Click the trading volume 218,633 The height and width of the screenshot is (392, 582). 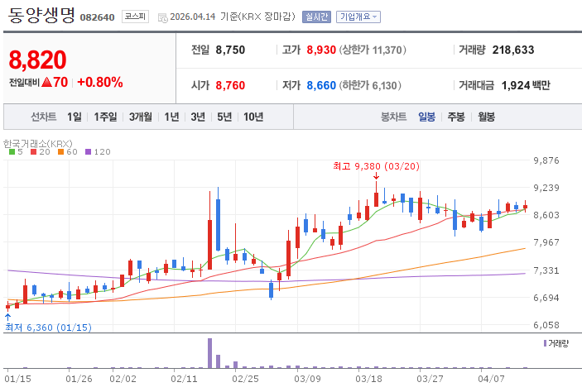pyautogui.click(x=513, y=50)
